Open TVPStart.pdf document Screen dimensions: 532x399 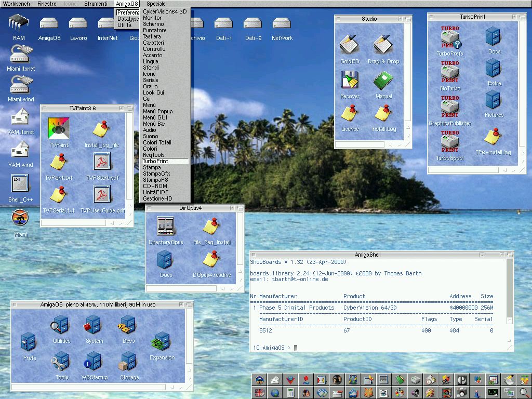[102, 162]
